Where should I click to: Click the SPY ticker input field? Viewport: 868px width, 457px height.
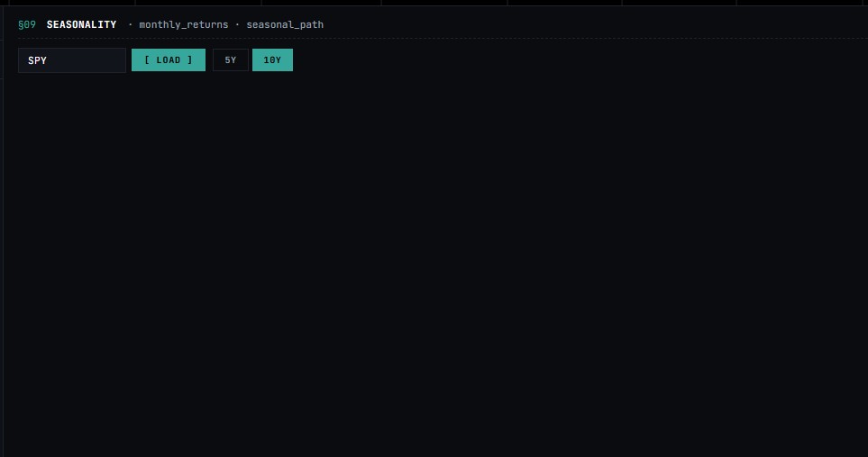72,60
